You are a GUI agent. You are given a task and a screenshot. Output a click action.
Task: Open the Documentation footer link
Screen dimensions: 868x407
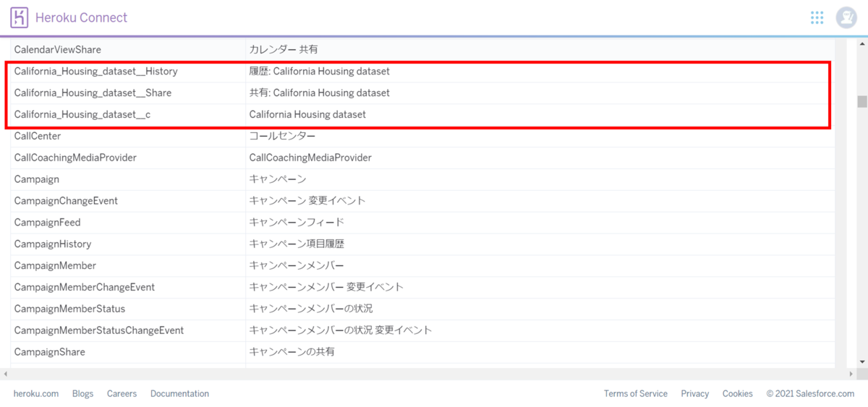coord(179,394)
